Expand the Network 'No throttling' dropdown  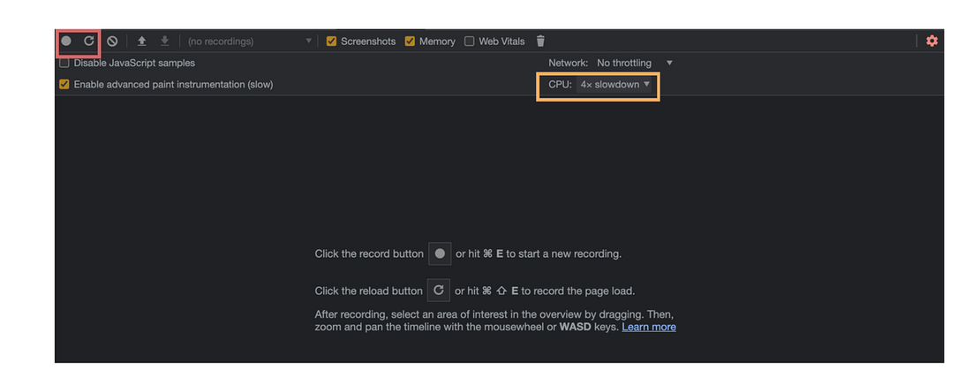[x=634, y=64]
